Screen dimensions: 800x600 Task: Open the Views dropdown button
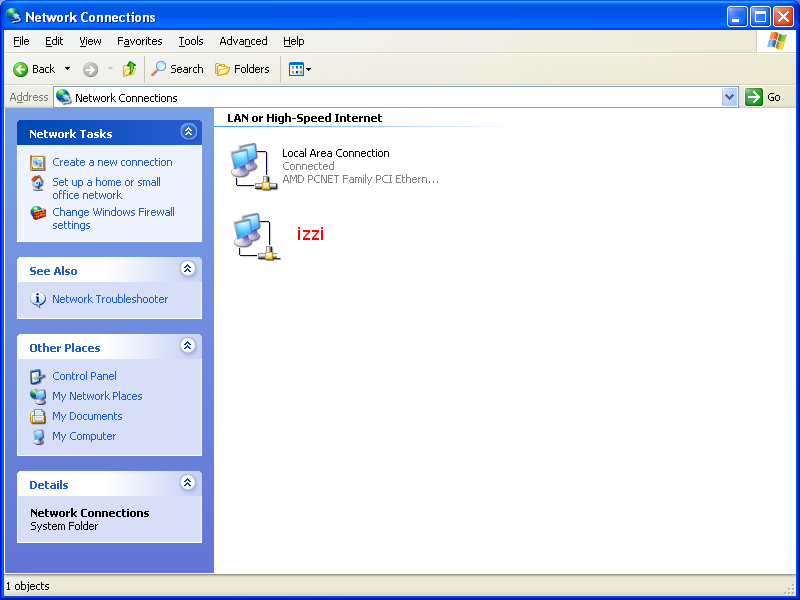(x=299, y=69)
